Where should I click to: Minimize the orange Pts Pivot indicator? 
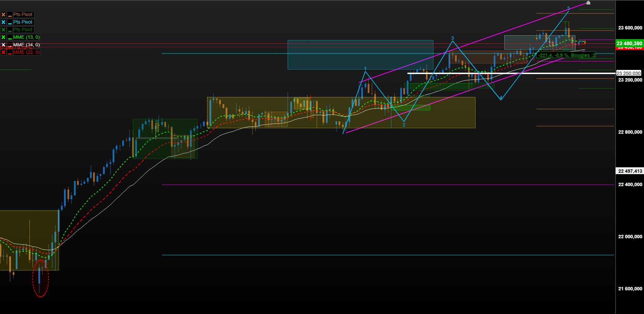(10, 14)
